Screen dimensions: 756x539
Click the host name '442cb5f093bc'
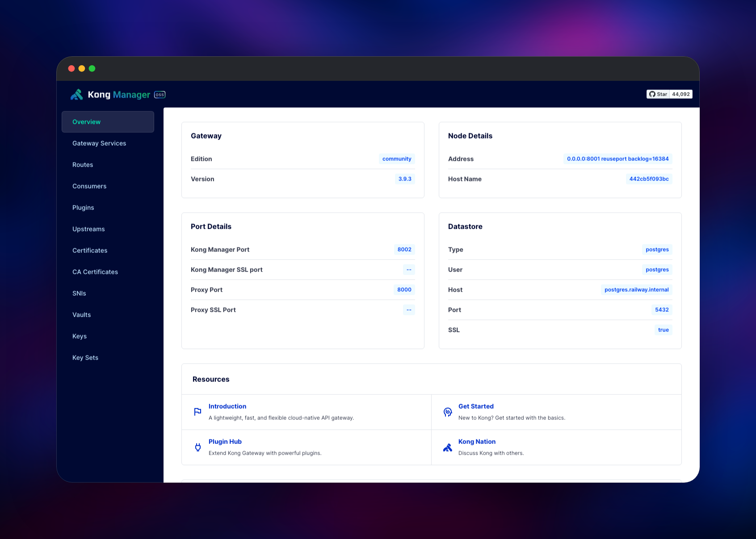pyautogui.click(x=649, y=179)
